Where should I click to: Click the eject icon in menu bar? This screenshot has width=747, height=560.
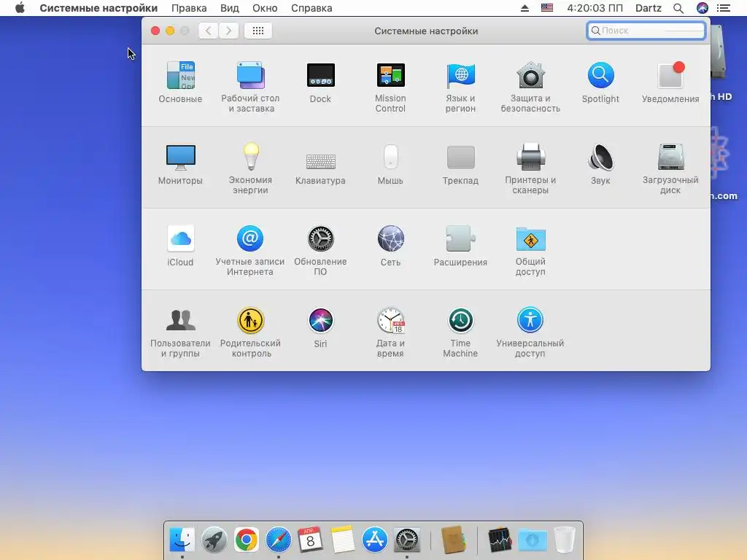[525, 8]
